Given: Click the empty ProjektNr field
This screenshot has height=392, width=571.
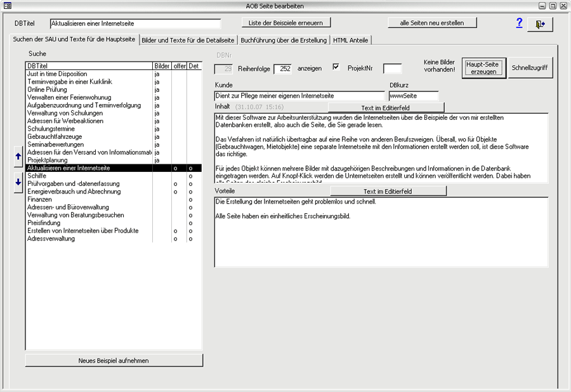Looking at the screenshot, I should 393,69.
